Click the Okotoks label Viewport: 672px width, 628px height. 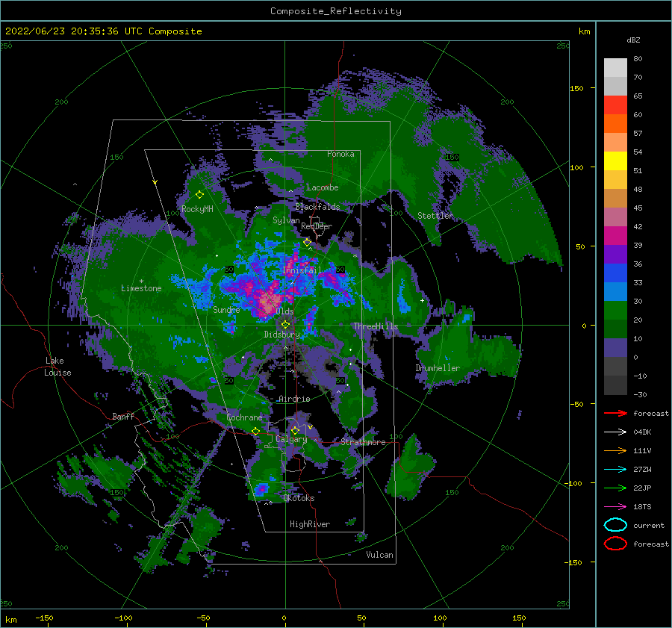(299, 498)
